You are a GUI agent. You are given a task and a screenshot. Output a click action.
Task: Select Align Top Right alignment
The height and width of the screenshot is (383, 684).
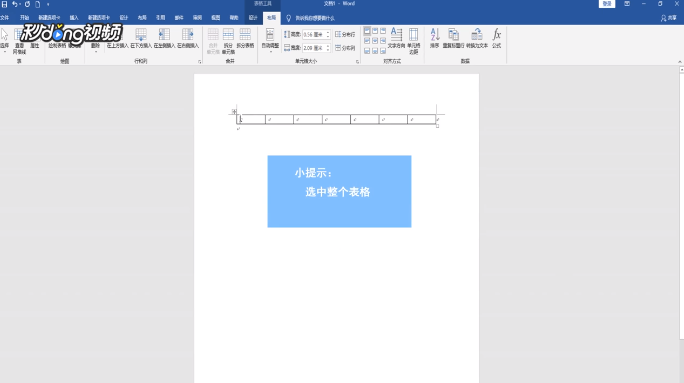383,31
